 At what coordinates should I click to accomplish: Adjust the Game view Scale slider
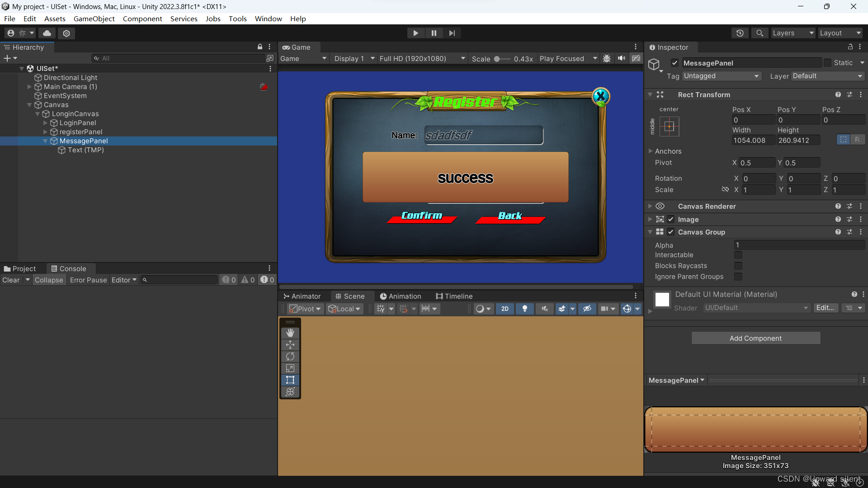pyautogui.click(x=497, y=59)
